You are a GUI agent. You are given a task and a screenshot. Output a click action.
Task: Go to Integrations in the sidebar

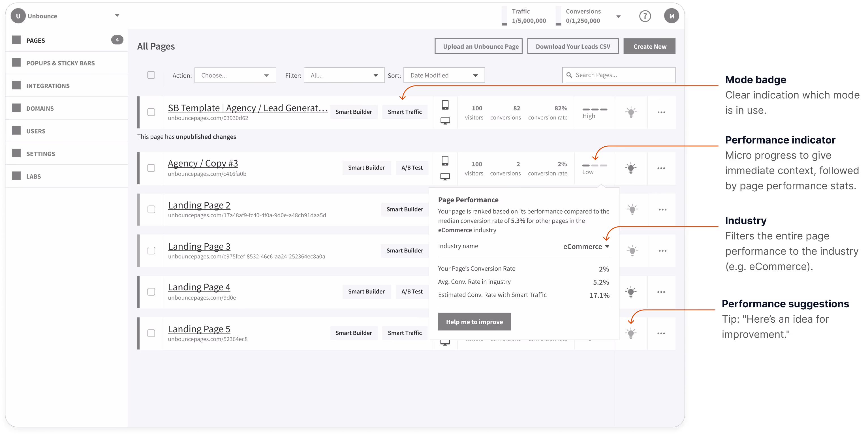coord(67,85)
